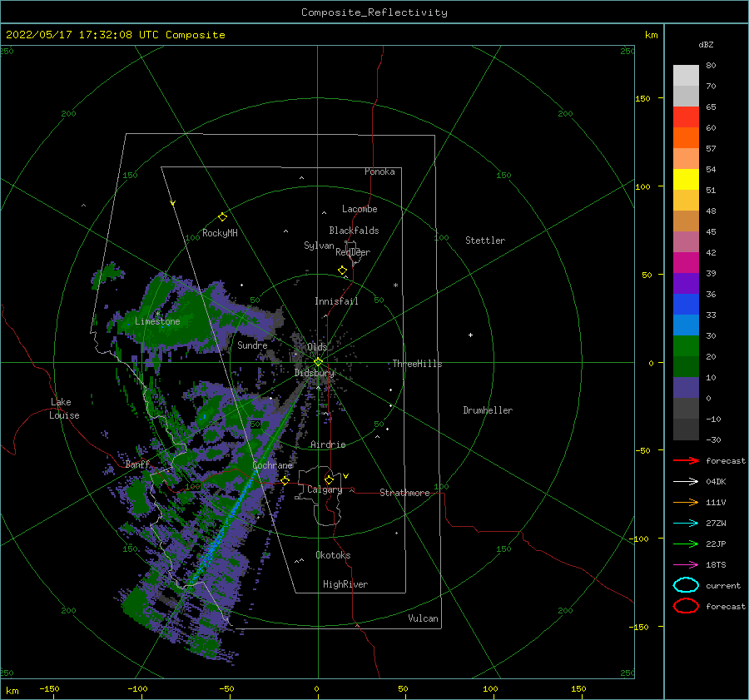Click the Okotoks label
This screenshot has width=749, height=700.
pyautogui.click(x=333, y=555)
